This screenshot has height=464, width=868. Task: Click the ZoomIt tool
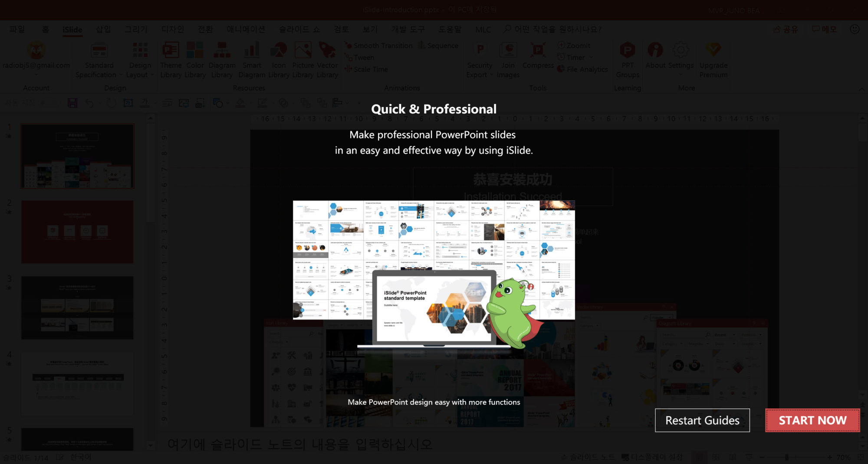[574, 46]
